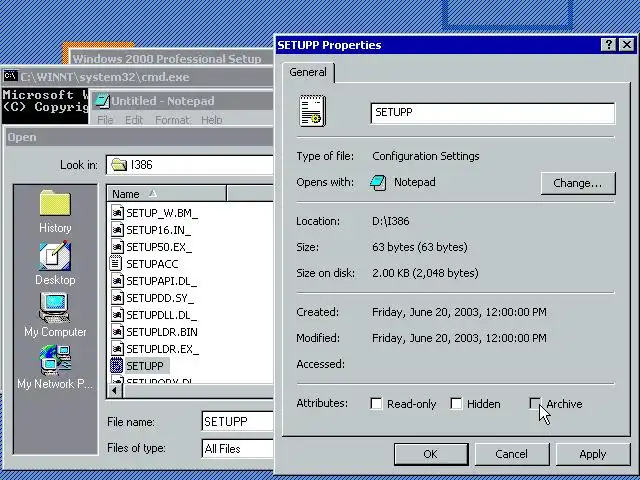Close the SETUPP Properties dialog
This screenshot has width=640, height=480.
627,44
